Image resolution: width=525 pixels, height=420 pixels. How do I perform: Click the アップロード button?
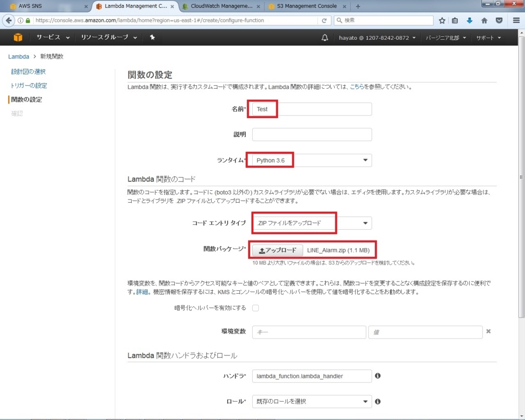[x=277, y=250]
